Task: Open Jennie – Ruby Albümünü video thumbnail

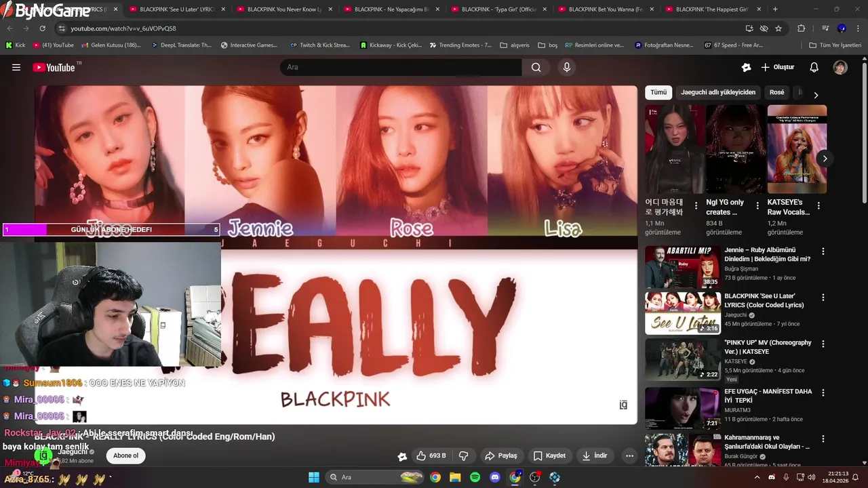Action: point(682,267)
